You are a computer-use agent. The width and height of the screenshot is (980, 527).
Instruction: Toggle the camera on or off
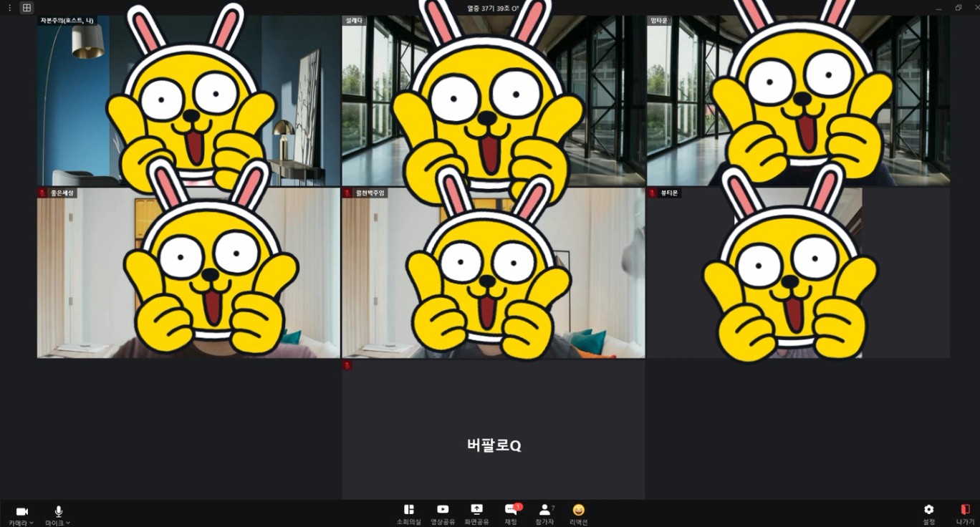pos(21,511)
